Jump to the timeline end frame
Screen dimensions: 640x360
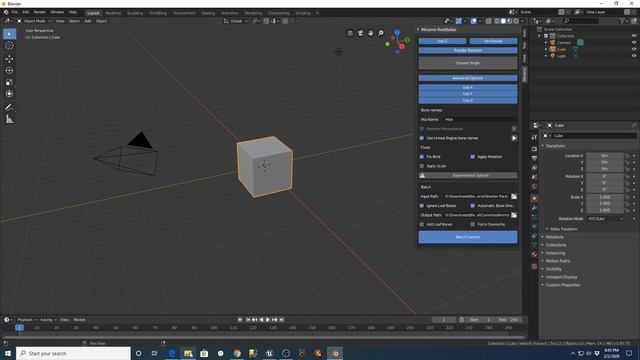click(x=281, y=320)
